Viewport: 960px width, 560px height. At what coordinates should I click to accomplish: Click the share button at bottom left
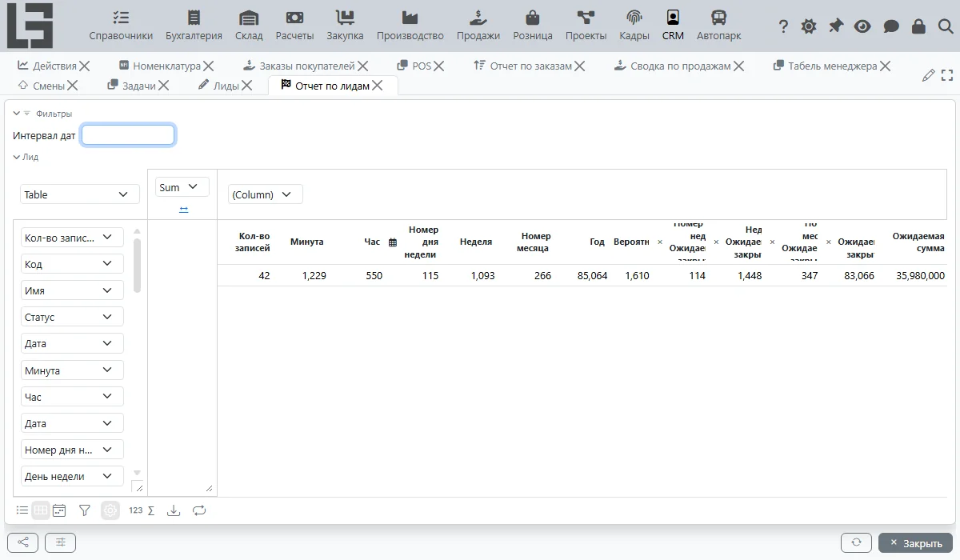click(x=22, y=542)
